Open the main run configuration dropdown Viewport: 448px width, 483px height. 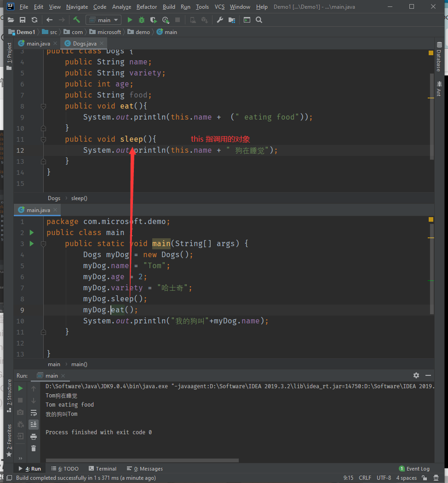coord(103,20)
